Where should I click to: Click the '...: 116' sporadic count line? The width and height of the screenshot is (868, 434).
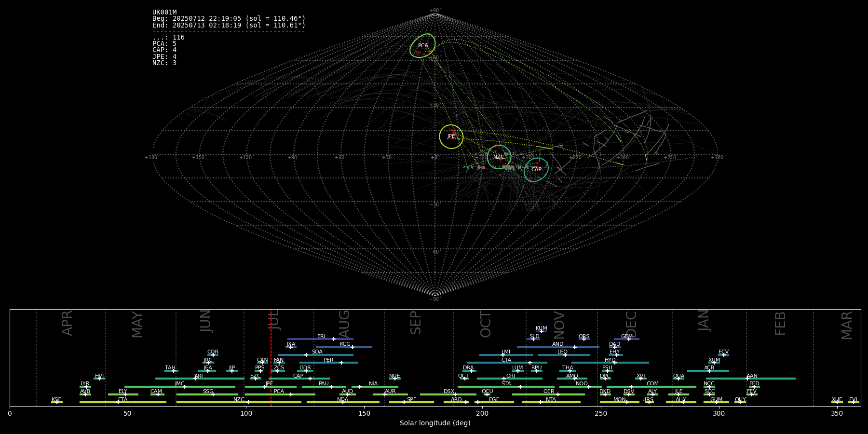coord(168,38)
